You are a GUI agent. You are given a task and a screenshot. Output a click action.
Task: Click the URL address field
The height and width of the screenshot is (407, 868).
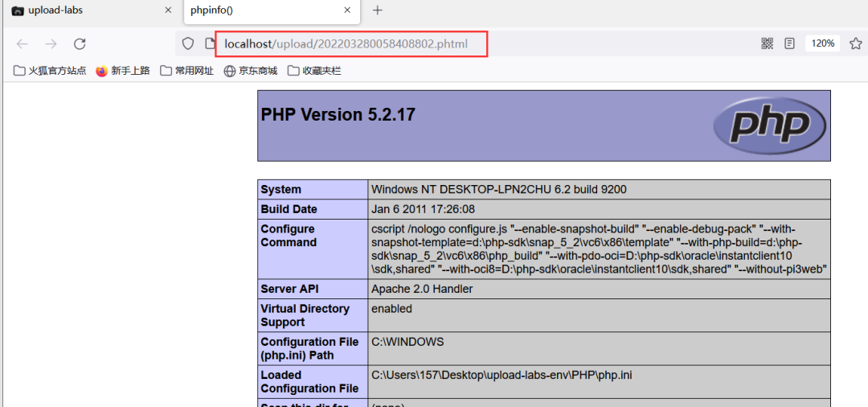point(482,43)
